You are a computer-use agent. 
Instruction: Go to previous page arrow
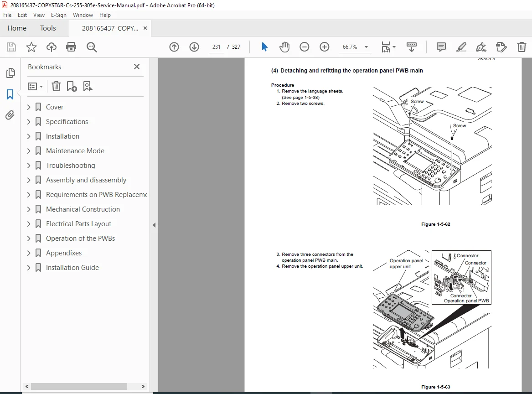coord(174,47)
